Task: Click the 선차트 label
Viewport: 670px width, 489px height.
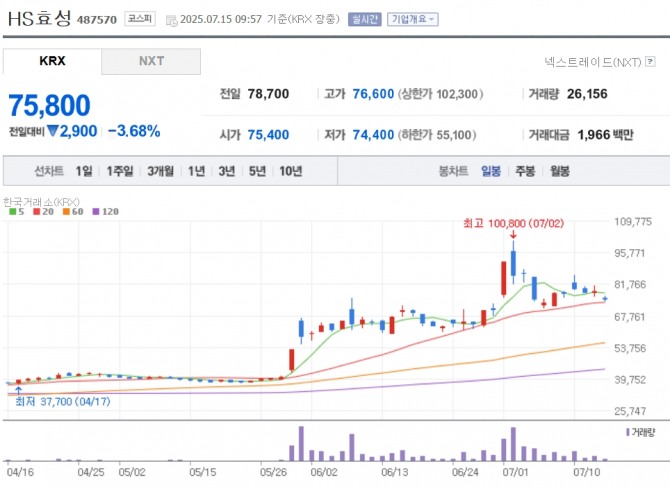Action: [x=49, y=171]
